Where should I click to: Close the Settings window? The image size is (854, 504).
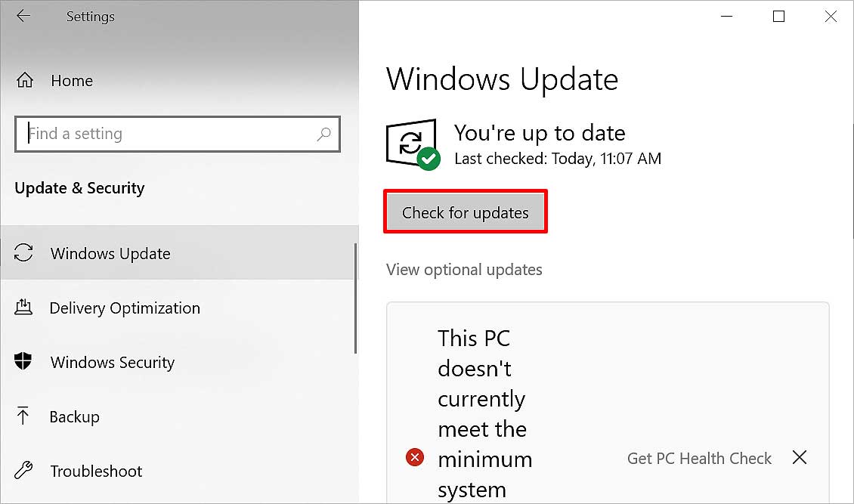pyautogui.click(x=831, y=17)
